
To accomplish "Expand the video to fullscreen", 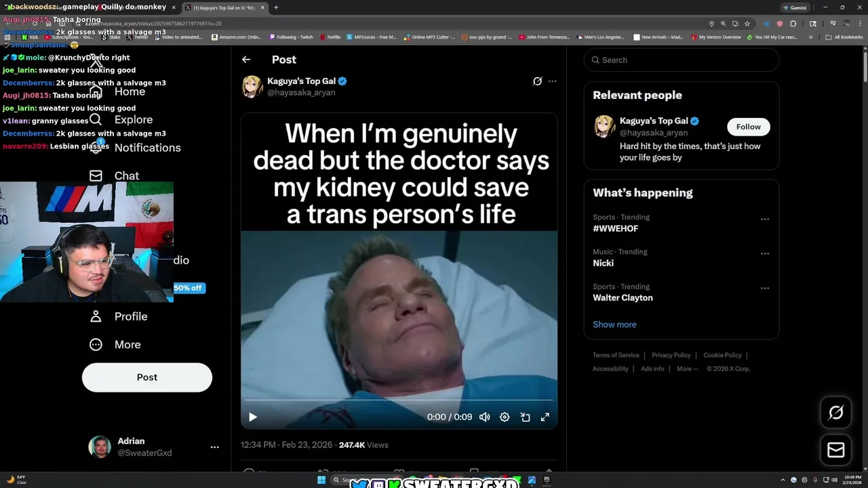I will pos(545,417).
